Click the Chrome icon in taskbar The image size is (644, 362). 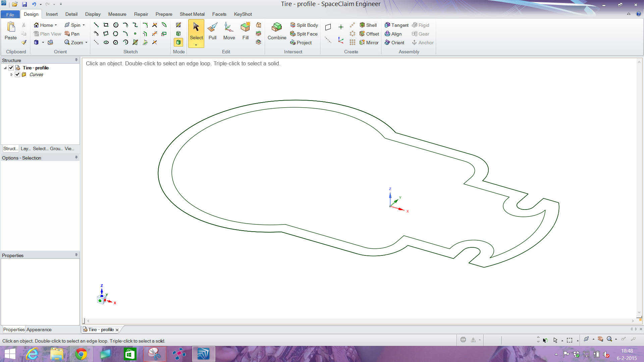click(81, 354)
